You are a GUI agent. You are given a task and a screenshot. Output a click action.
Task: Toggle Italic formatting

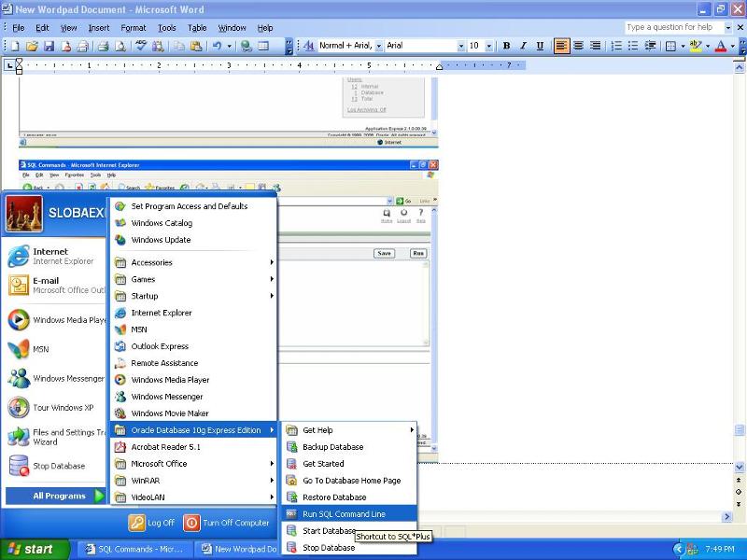(x=523, y=46)
